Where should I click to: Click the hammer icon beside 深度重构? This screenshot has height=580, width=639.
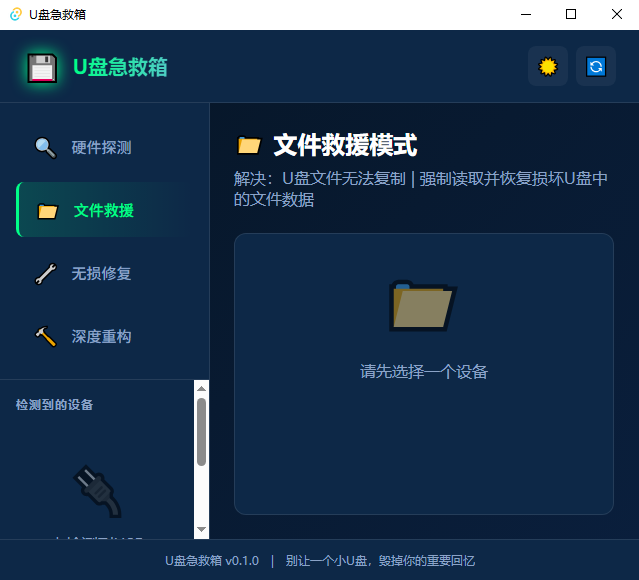tap(46, 337)
